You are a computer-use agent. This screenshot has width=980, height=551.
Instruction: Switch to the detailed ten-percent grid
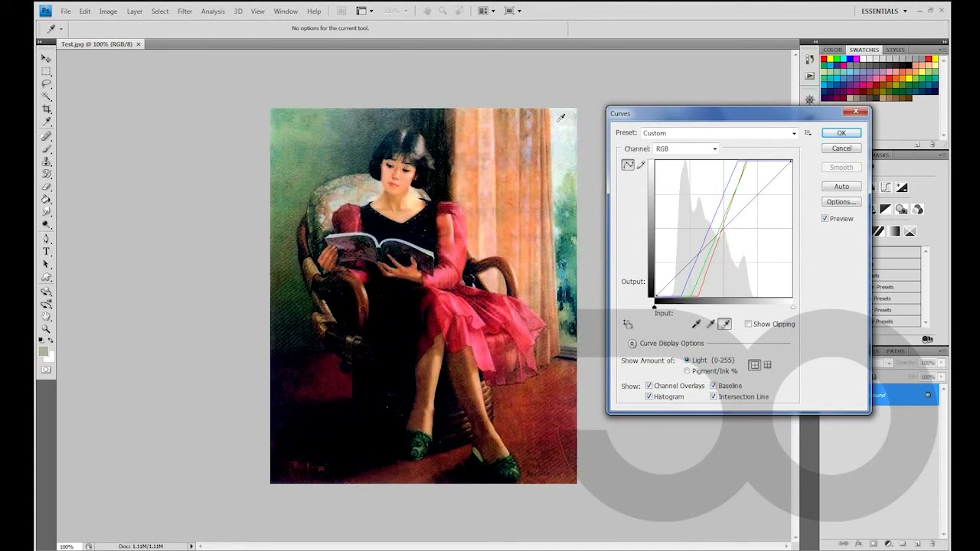pyautogui.click(x=768, y=365)
